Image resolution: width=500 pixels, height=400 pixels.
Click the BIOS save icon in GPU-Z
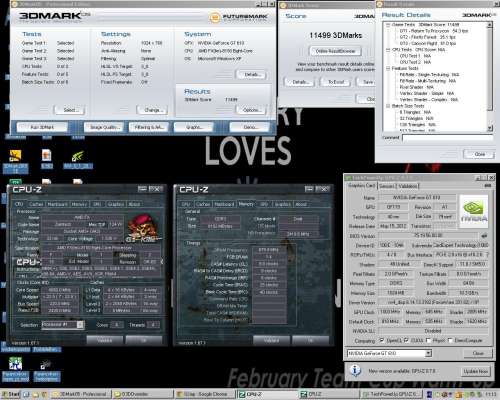pos(485,236)
